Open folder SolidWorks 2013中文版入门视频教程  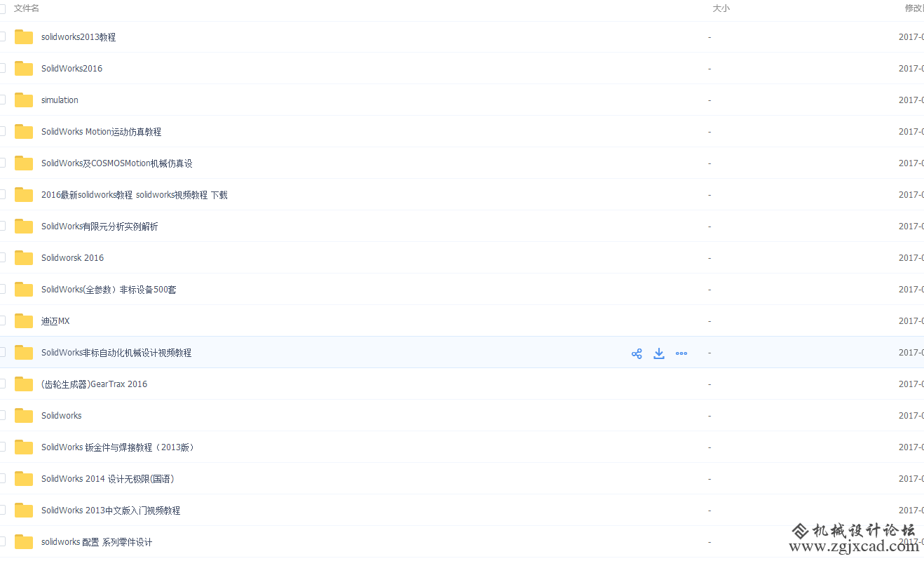[x=111, y=511]
